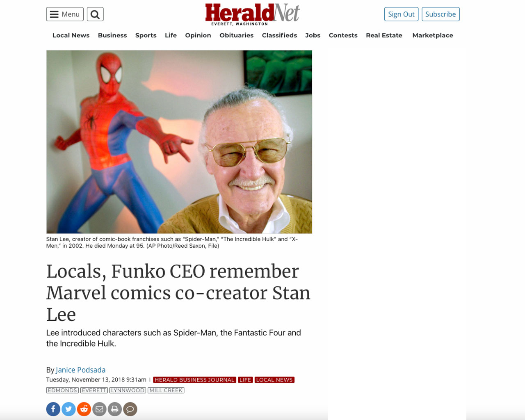The width and height of the screenshot is (525, 420).
Task: Select the Herald Business Journal tag
Action: [x=194, y=380]
